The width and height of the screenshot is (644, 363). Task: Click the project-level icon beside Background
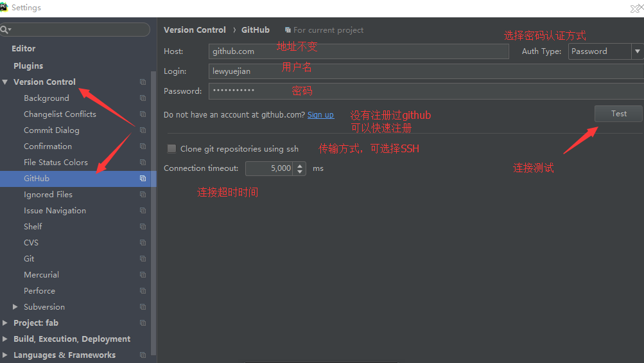click(x=143, y=98)
